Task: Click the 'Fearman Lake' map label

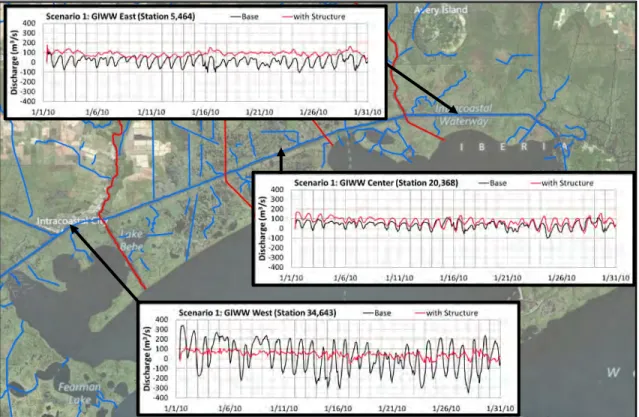Action: [x=79, y=393]
